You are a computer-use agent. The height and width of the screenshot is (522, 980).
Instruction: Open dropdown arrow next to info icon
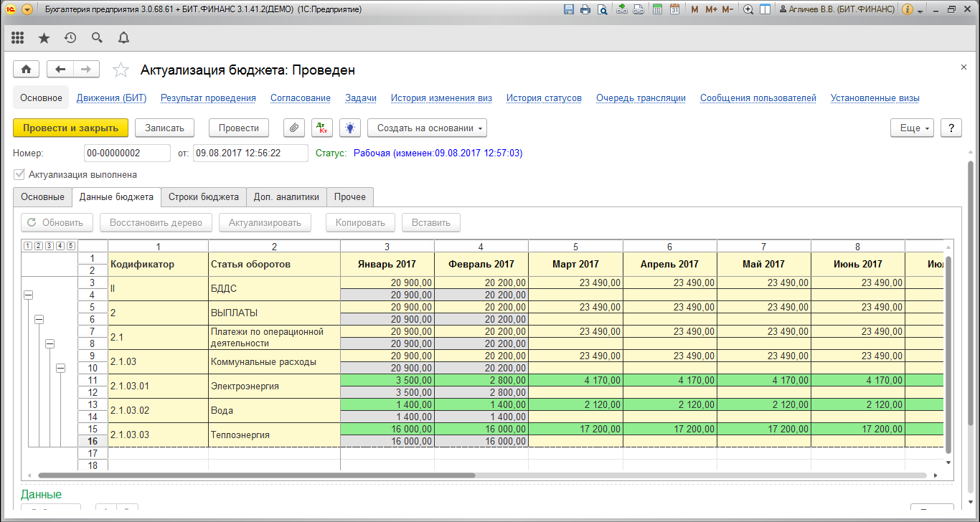coord(919,10)
